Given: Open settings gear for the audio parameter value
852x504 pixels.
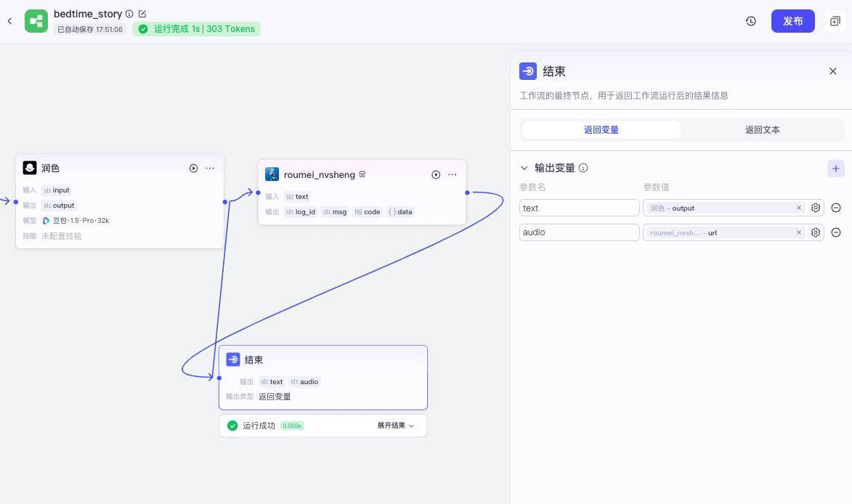Looking at the screenshot, I should [x=815, y=232].
